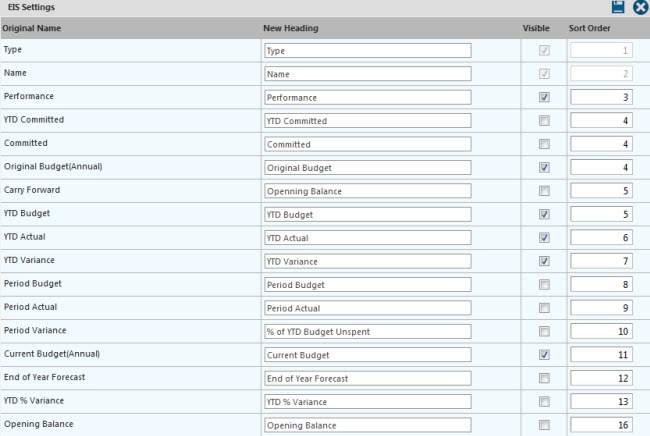
Task: Edit the Openning Balance heading field
Action: [x=368, y=191]
